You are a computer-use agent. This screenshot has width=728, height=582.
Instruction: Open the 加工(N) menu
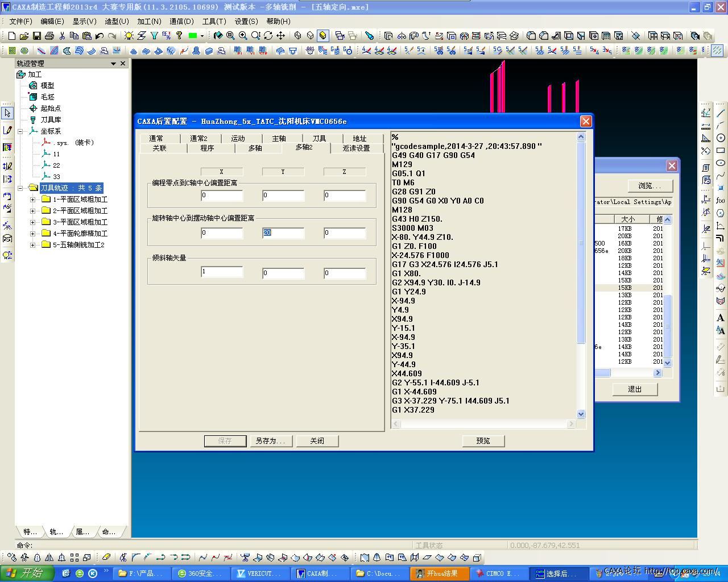tap(149, 21)
